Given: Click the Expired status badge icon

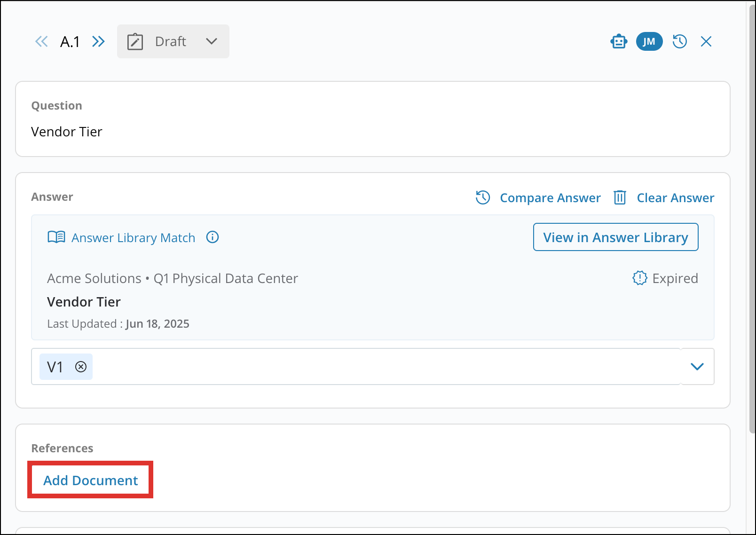Looking at the screenshot, I should pos(639,278).
